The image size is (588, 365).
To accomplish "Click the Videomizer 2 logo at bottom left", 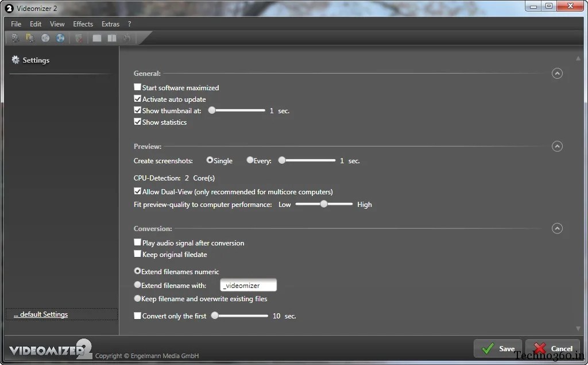I will (51, 349).
